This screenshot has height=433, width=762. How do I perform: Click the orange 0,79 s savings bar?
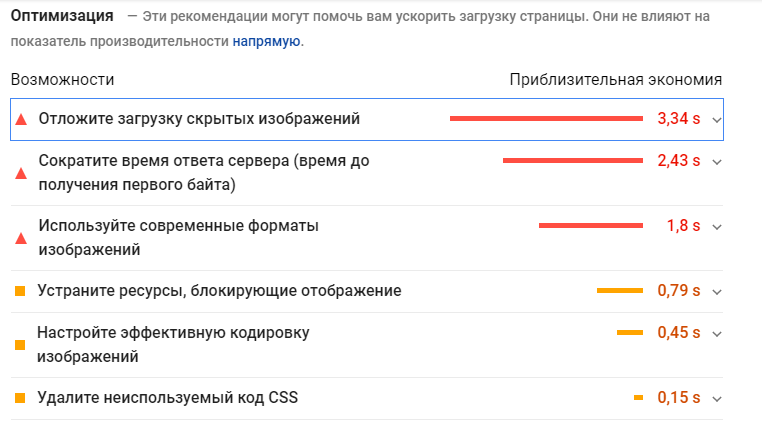pyautogui.click(x=620, y=291)
